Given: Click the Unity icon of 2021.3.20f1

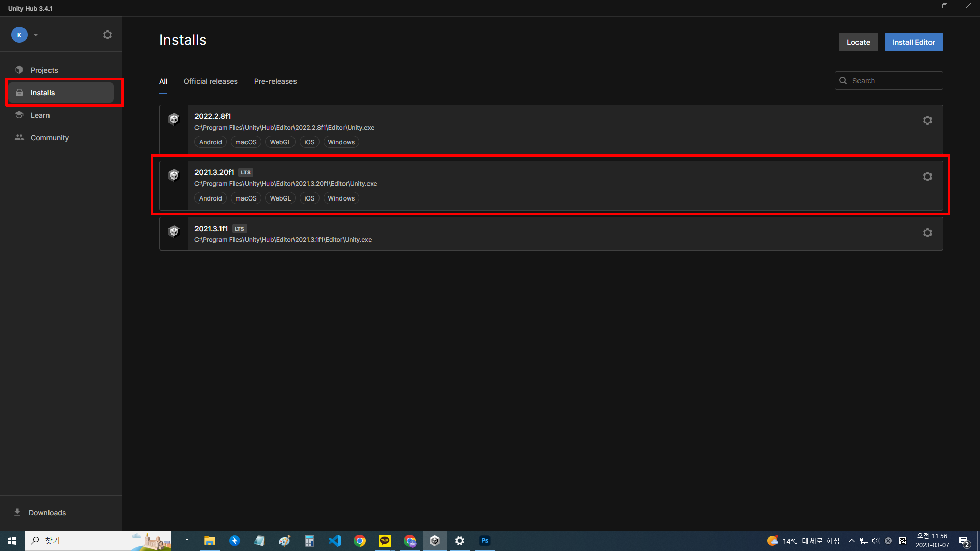Looking at the screenshot, I should tap(174, 175).
